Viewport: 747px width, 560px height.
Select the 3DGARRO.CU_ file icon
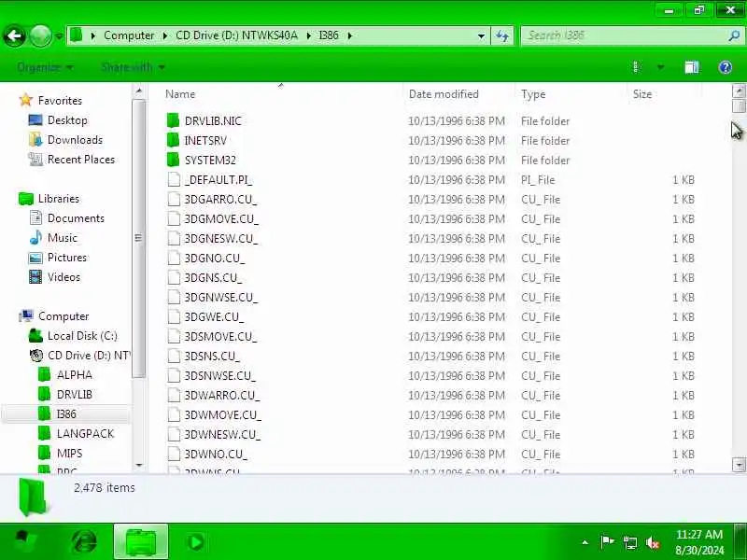(174, 199)
